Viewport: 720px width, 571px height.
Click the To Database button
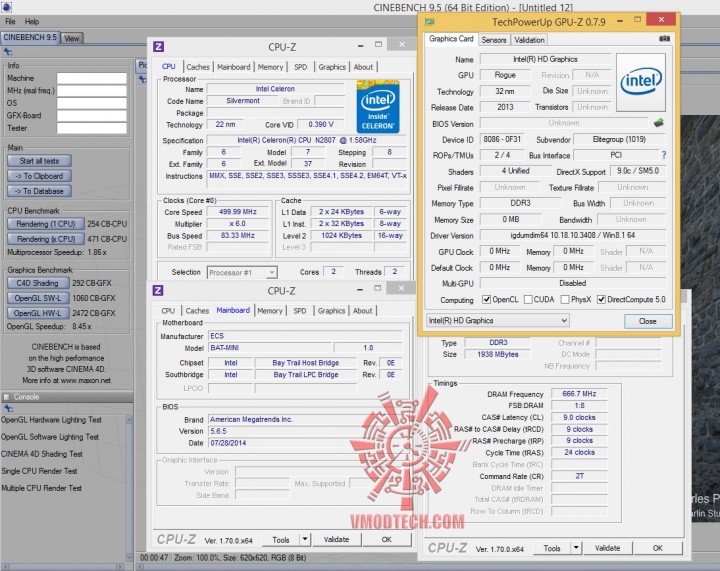coord(39,191)
